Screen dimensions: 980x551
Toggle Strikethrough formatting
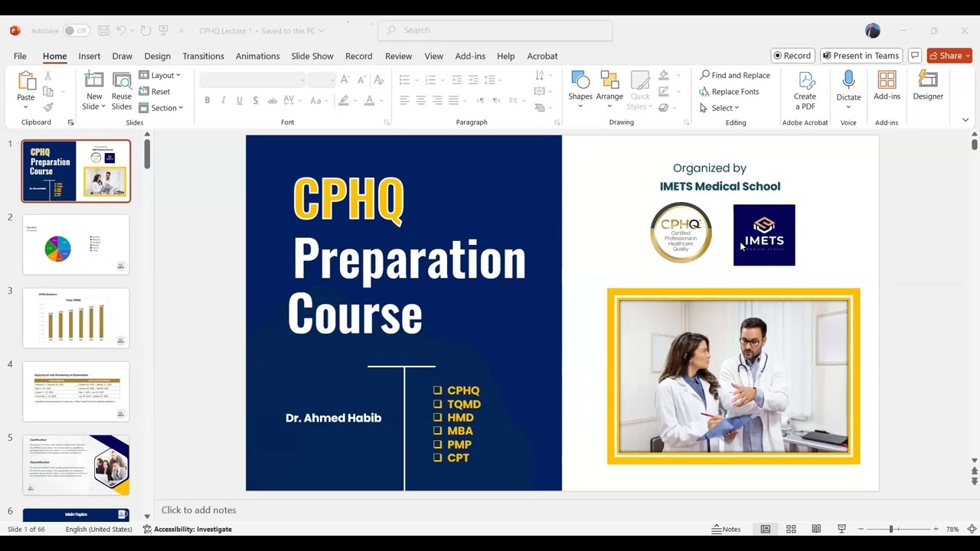pos(272,100)
